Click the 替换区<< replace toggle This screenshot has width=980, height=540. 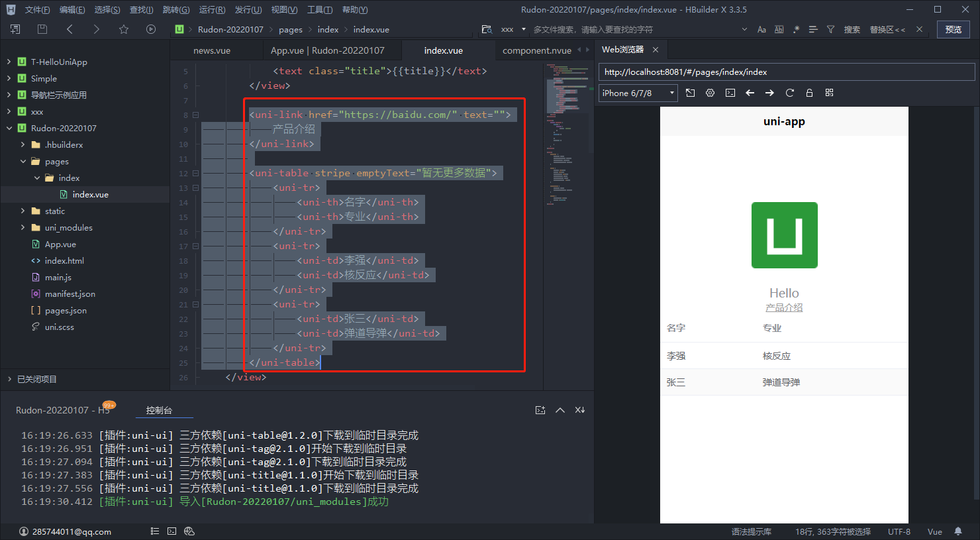tap(887, 29)
